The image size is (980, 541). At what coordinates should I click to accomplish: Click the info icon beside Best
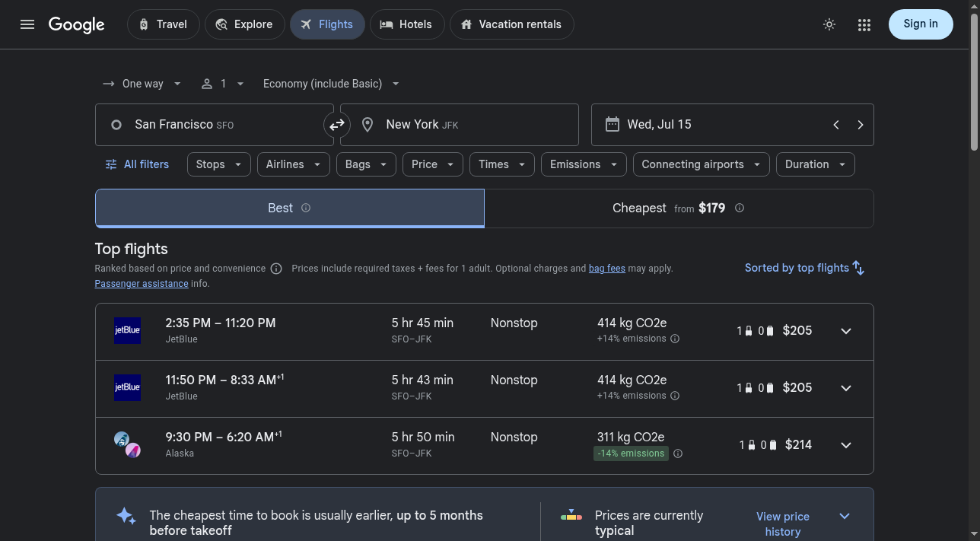pyautogui.click(x=306, y=208)
